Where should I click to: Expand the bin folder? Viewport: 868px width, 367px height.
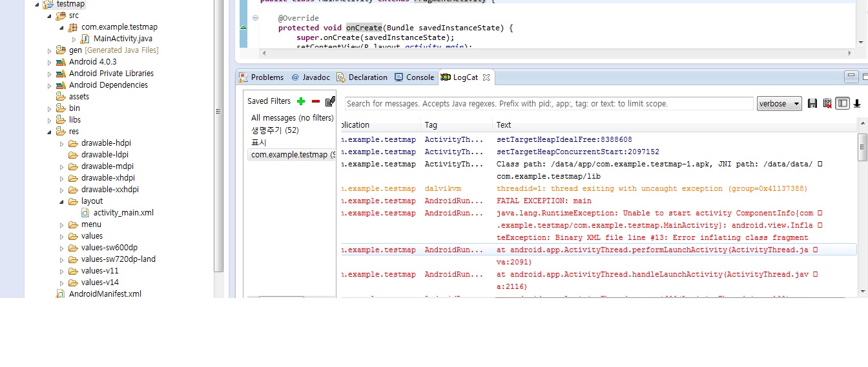49,108
